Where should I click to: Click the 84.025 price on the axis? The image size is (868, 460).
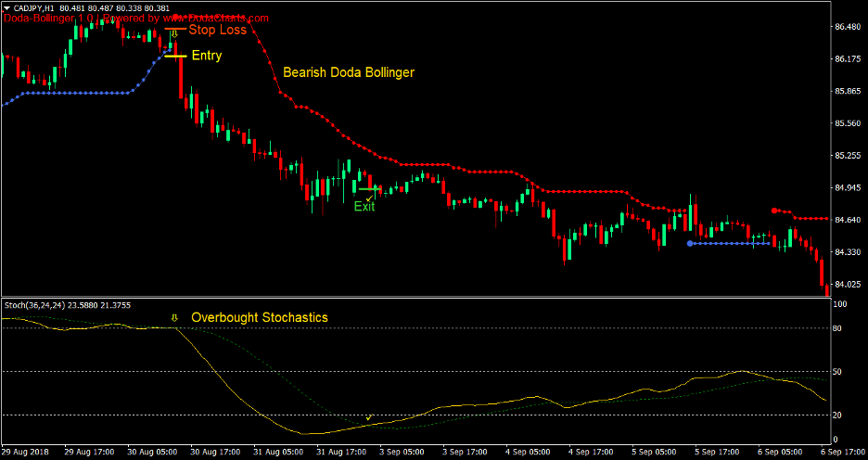tap(847, 285)
